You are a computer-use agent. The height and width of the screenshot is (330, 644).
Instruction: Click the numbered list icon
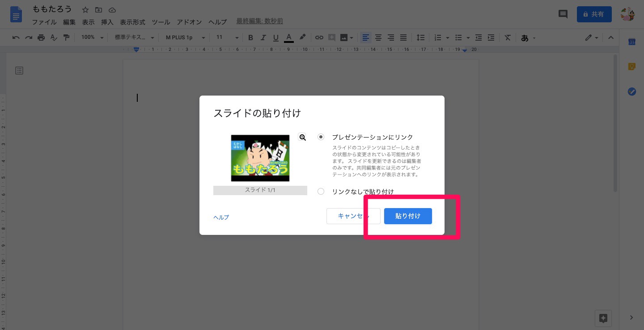click(x=438, y=38)
